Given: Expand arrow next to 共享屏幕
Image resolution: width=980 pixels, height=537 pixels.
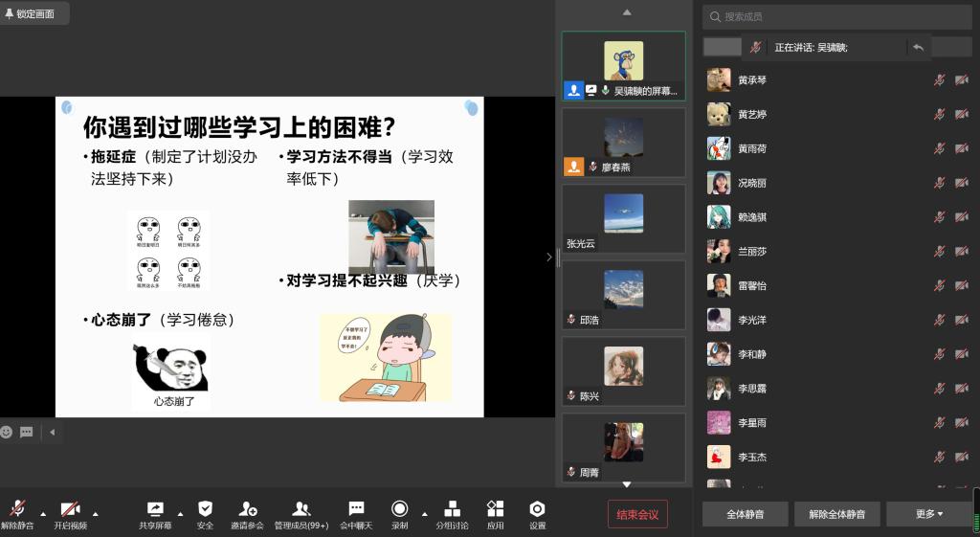Looking at the screenshot, I should pos(181,514).
